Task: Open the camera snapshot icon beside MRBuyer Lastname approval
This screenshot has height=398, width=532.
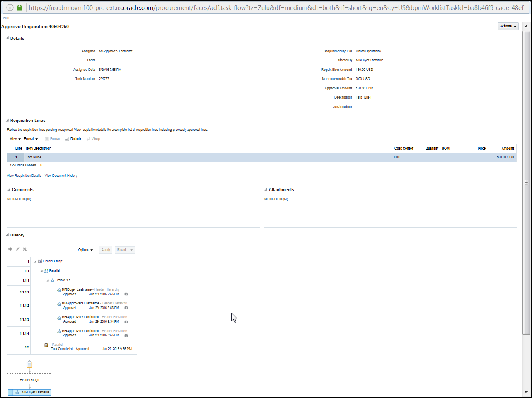Action: [x=126, y=294]
